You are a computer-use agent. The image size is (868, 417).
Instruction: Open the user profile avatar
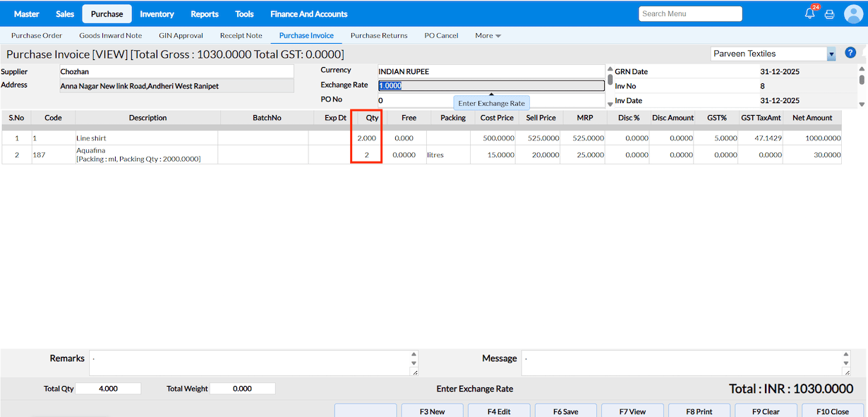[x=854, y=14]
